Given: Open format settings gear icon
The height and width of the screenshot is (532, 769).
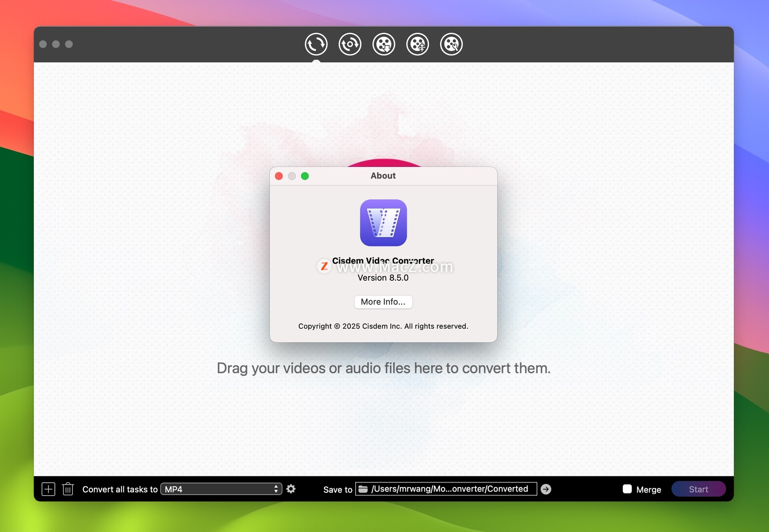Looking at the screenshot, I should tap(291, 489).
